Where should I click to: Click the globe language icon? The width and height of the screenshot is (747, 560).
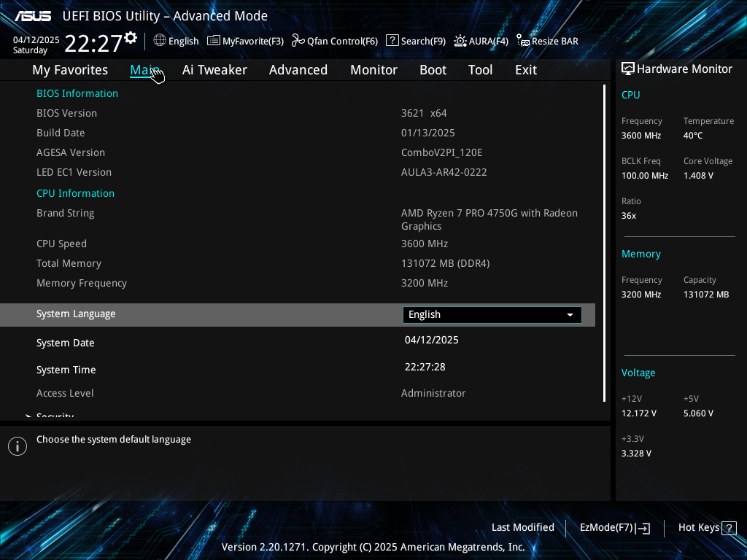(160, 41)
